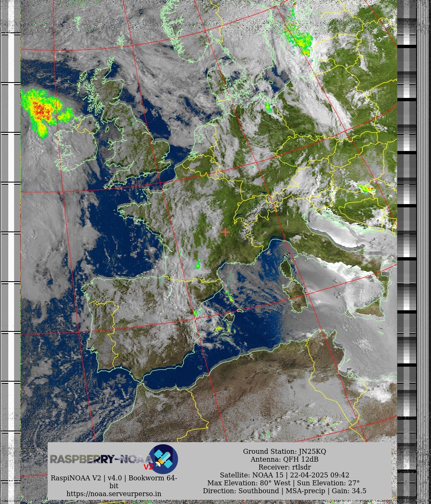Click 'Antenna: QFH 12dB' text
The image size is (431, 504).
[x=284, y=459]
